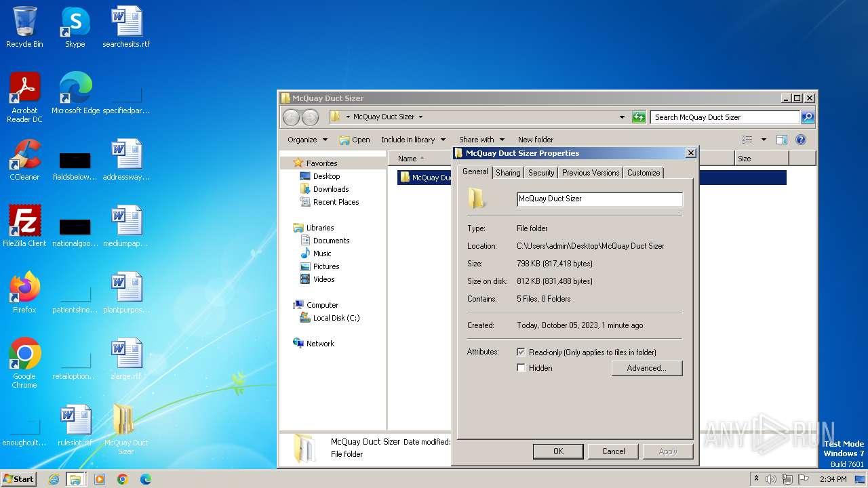Open Windows Media Player taskbar icon
Image resolution: width=868 pixels, height=488 pixels.
(100, 479)
